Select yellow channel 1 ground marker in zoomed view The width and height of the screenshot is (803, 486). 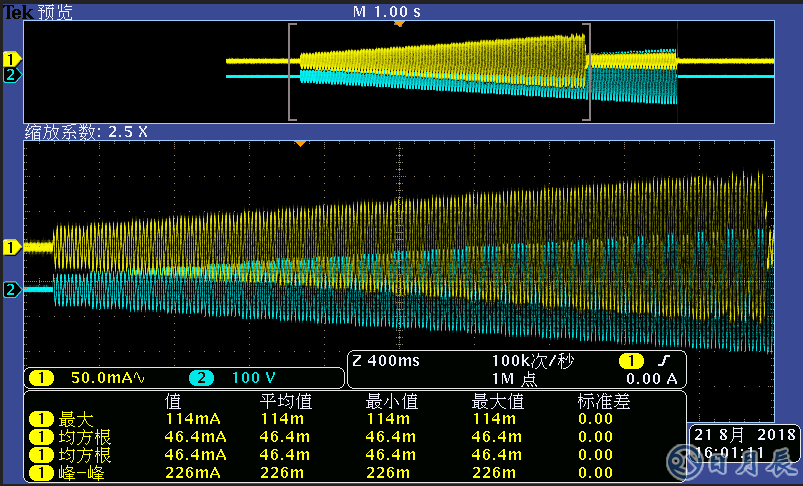11,246
